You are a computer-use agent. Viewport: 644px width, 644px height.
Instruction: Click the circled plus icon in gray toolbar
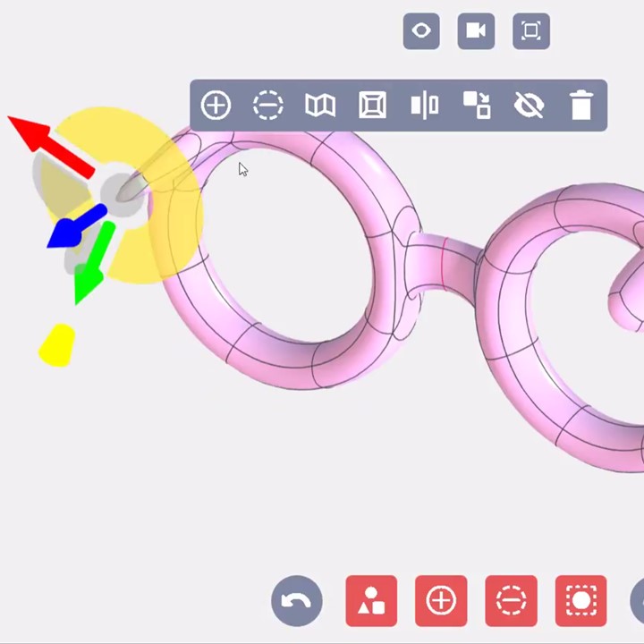pos(216,106)
